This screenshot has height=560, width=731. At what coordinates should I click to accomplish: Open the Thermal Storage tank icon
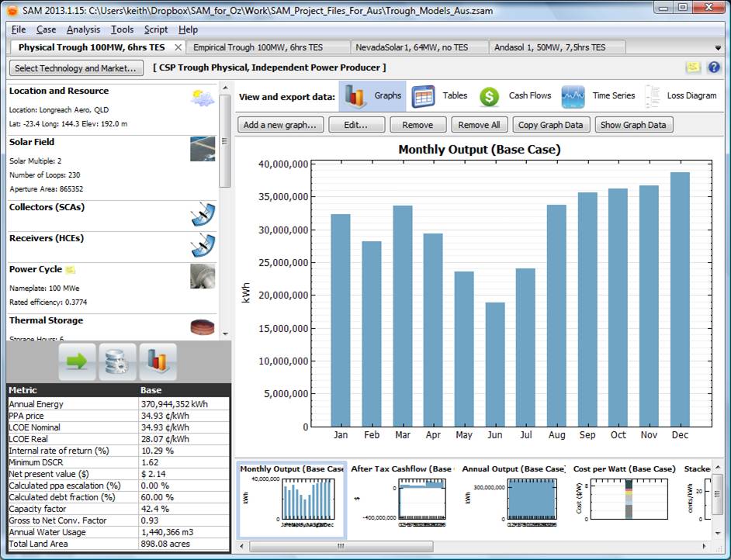click(203, 326)
